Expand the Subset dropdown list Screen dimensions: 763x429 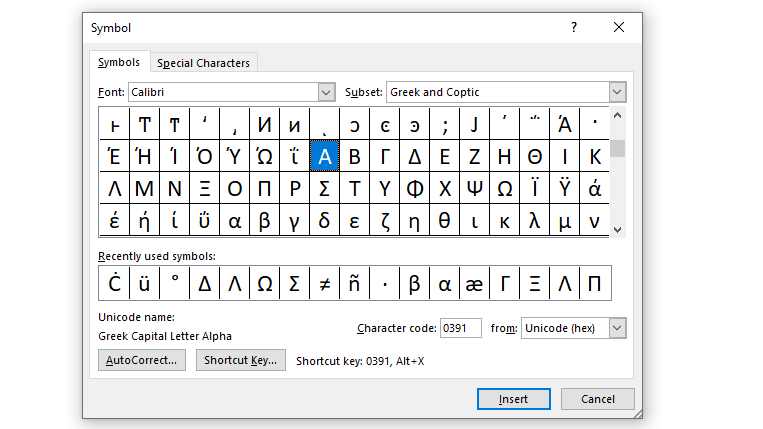[x=617, y=92]
